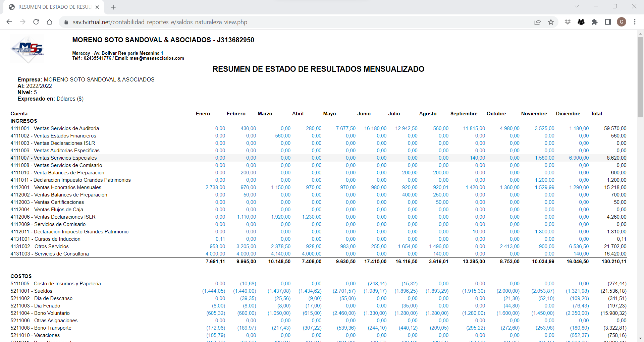Screen dimensions: 644x342
Task: Click Expresado en: Dólares ($) text
Action: point(51,99)
